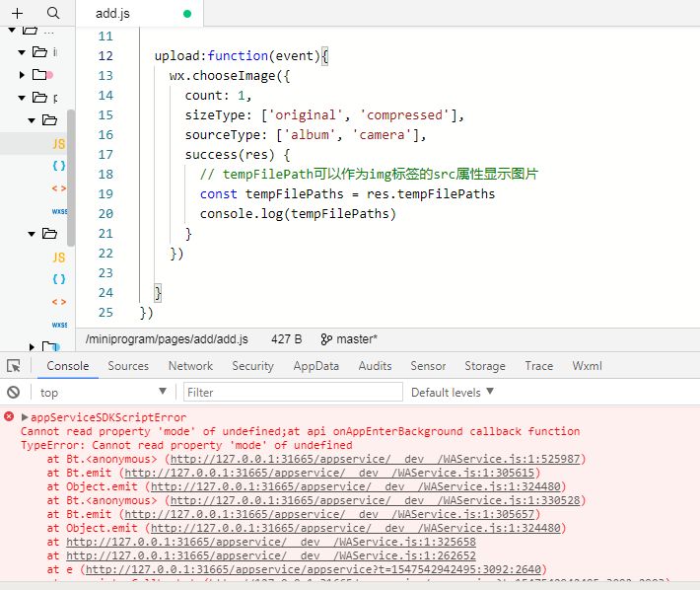Click the file tree vertical scrollbar
700x590 pixels.
coord(71,178)
